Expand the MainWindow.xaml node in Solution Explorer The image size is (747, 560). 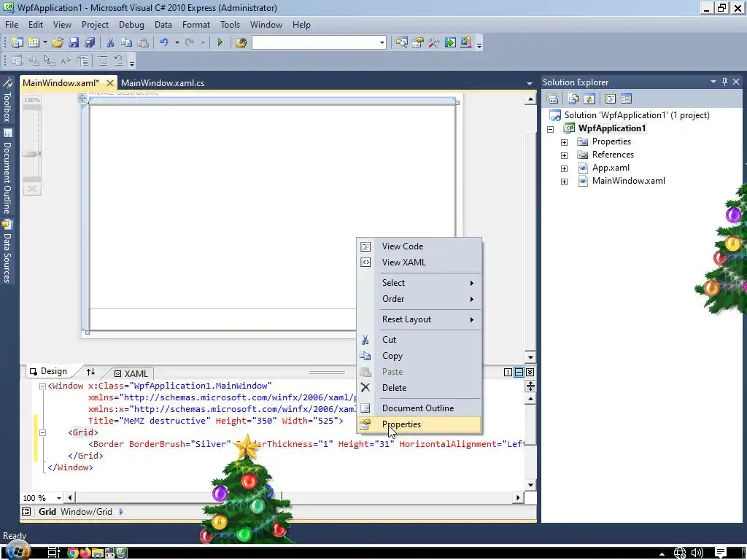(x=564, y=182)
